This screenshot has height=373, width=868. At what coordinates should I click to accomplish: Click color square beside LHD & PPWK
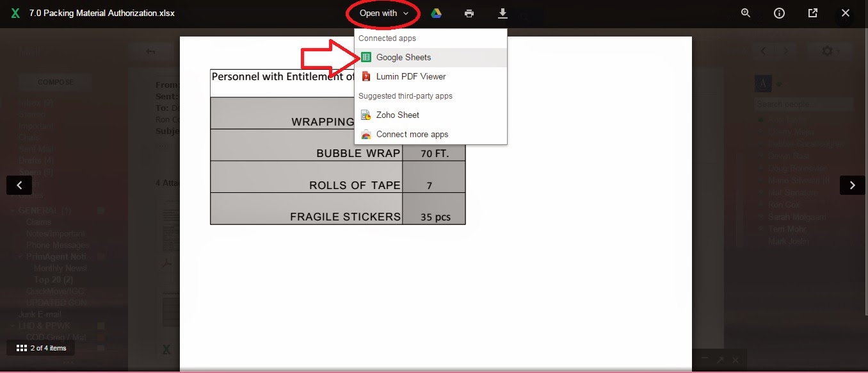click(100, 326)
